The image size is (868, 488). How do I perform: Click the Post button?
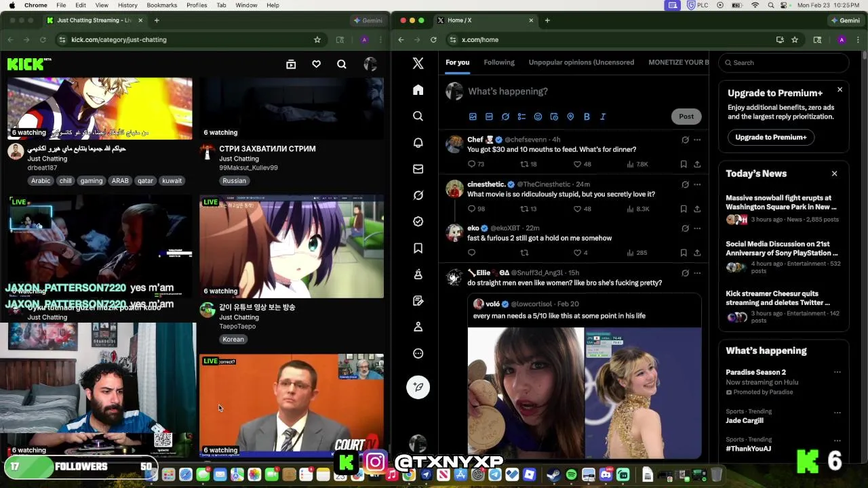(x=686, y=117)
